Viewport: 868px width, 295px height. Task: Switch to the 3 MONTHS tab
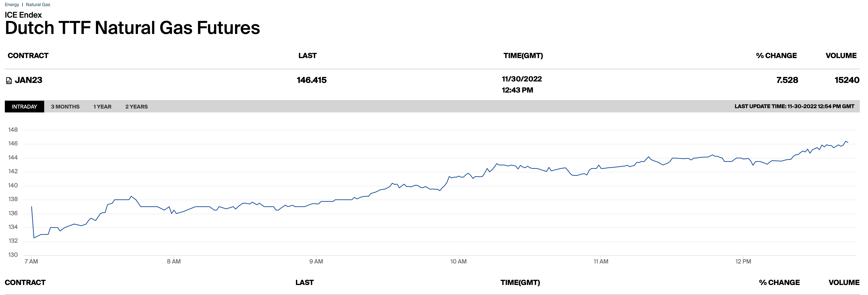tap(65, 107)
